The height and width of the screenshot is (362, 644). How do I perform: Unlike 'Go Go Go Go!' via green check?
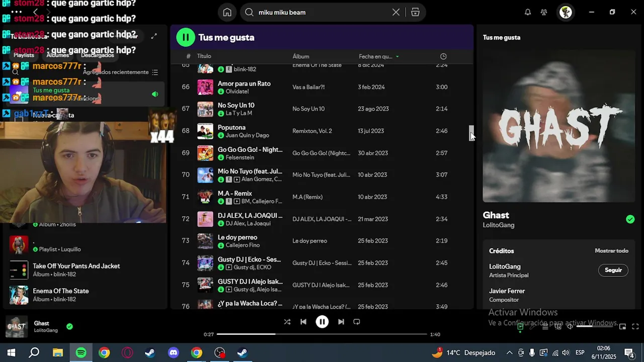coord(221,157)
